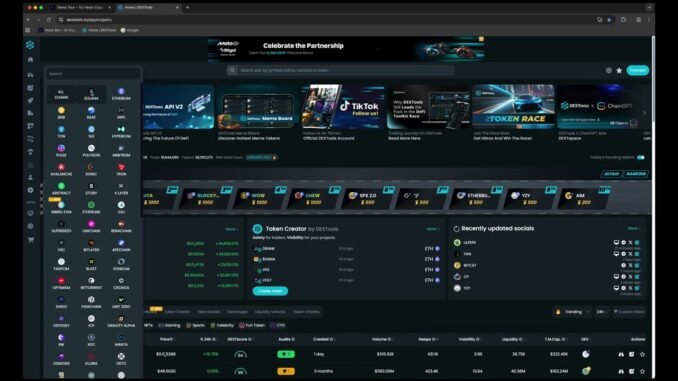This screenshot has width=678, height=381.
Task: Filter by Fun Token category
Action: tap(252, 325)
